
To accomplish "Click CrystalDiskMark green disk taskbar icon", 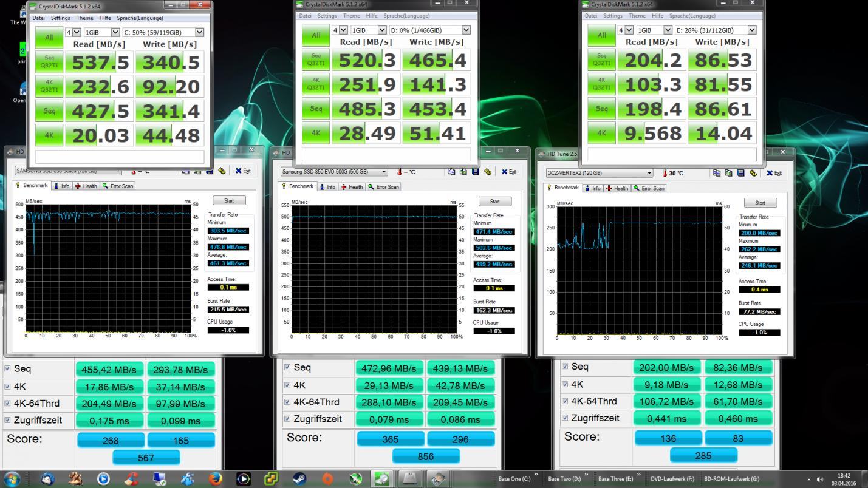I will click(x=382, y=478).
